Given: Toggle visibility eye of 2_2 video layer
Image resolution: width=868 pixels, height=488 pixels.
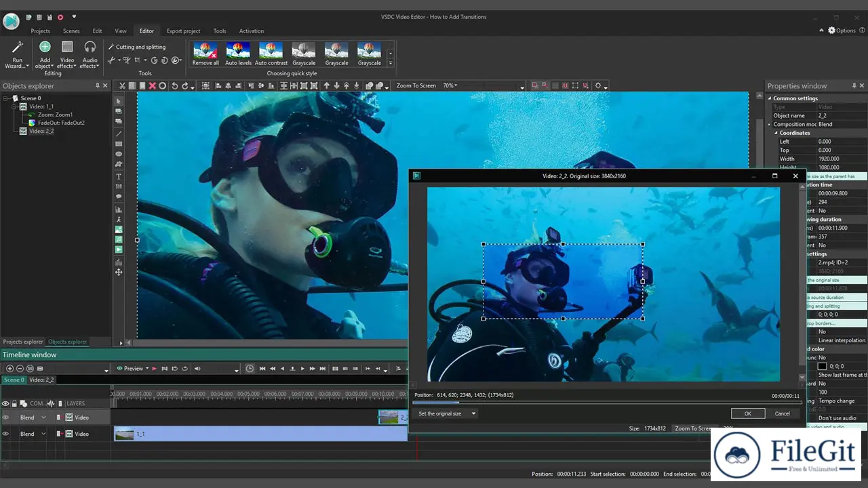Looking at the screenshot, I should point(5,418).
